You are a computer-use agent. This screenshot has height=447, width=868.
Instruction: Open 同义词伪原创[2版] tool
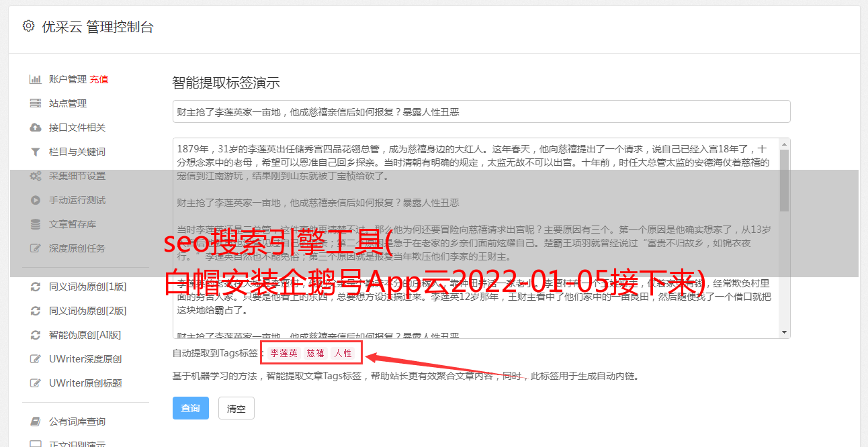(x=88, y=311)
